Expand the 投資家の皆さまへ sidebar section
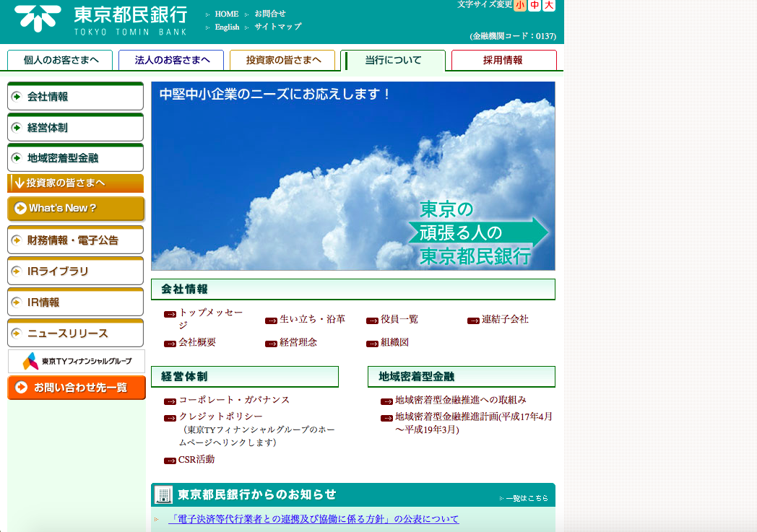This screenshot has width=757, height=532. pyautogui.click(x=75, y=183)
